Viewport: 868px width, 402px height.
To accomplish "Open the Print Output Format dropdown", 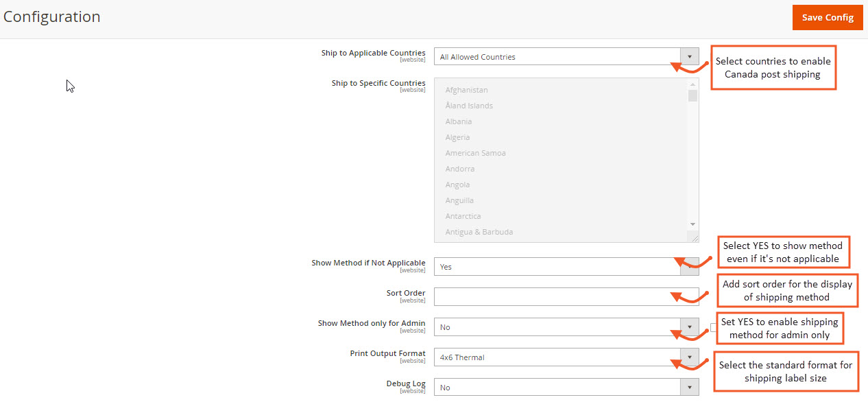I will tap(566, 357).
